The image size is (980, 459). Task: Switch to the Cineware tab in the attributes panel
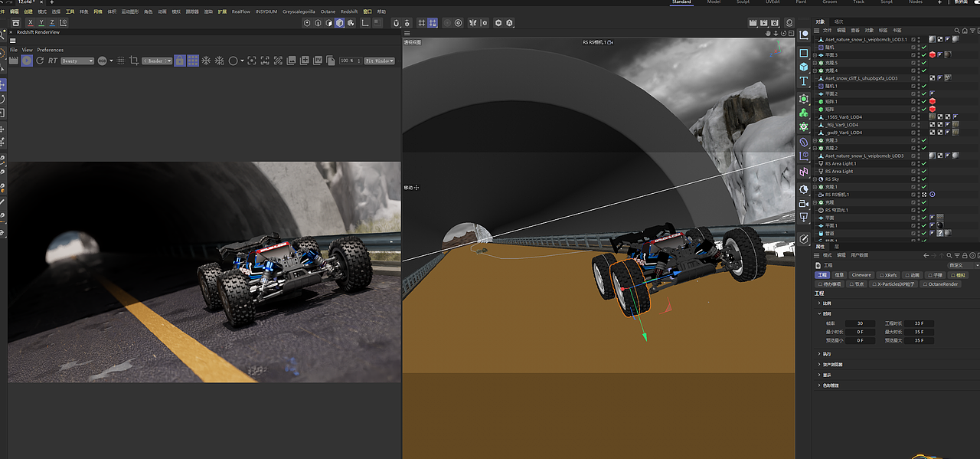coord(861,274)
